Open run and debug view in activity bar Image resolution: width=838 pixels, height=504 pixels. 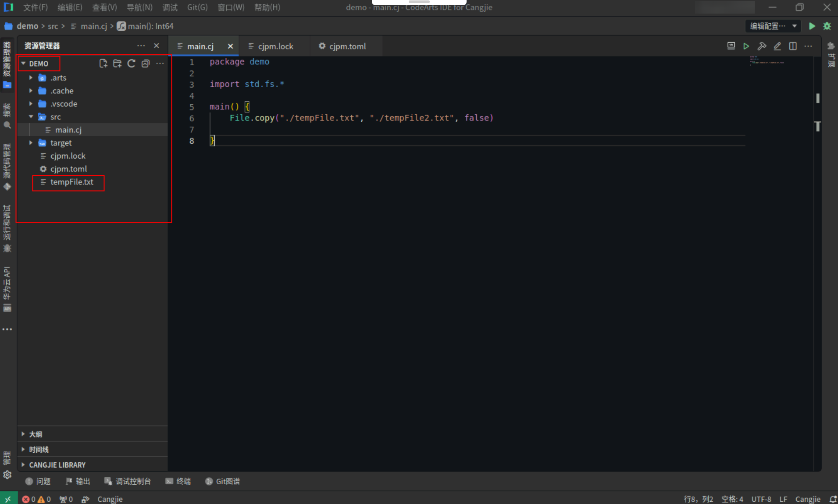click(7, 229)
